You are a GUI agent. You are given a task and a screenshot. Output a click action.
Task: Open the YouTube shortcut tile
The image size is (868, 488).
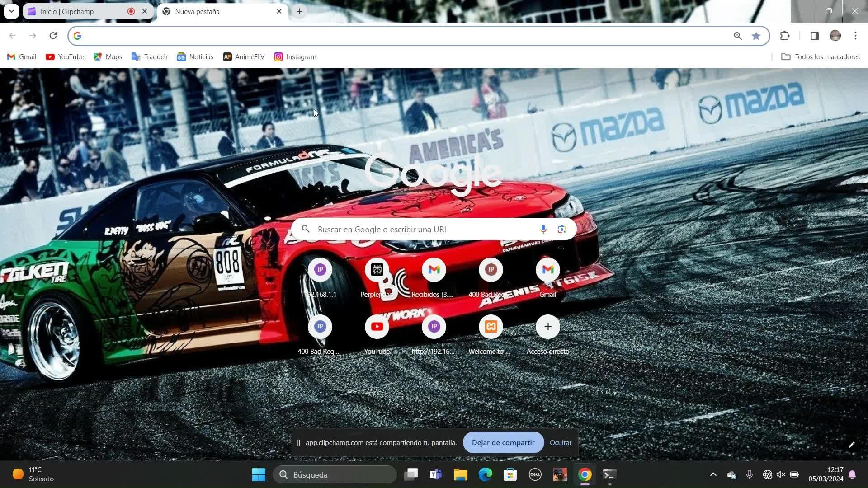[x=377, y=327]
